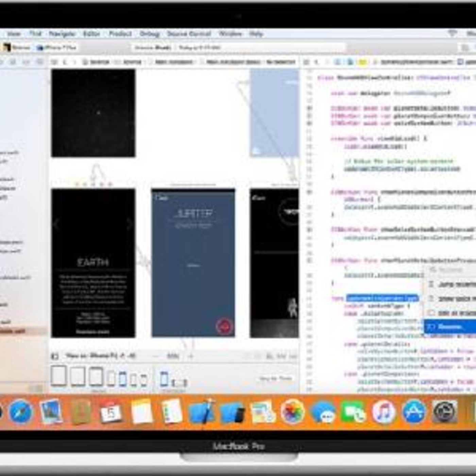This screenshot has width=476, height=476.
Task: Zoom out the storyboard canvas
Action: click(x=155, y=356)
